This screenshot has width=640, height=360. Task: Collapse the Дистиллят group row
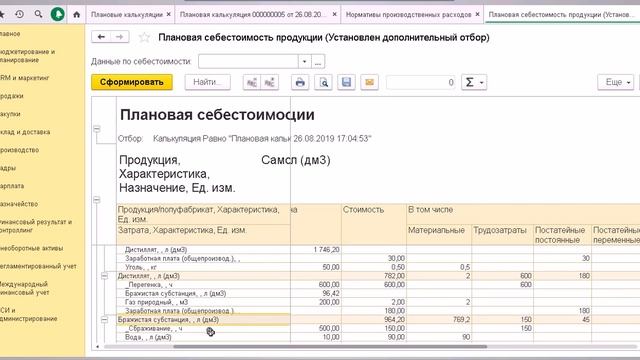[104, 276]
